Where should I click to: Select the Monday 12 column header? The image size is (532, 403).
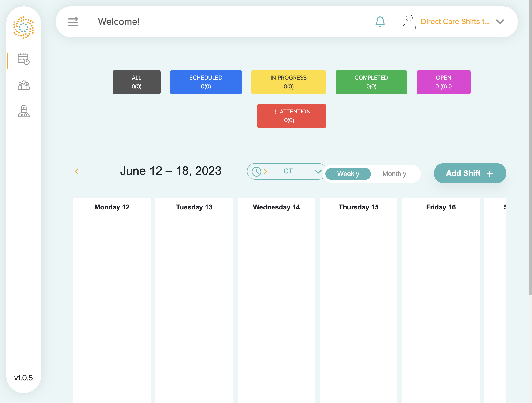pyautogui.click(x=112, y=207)
